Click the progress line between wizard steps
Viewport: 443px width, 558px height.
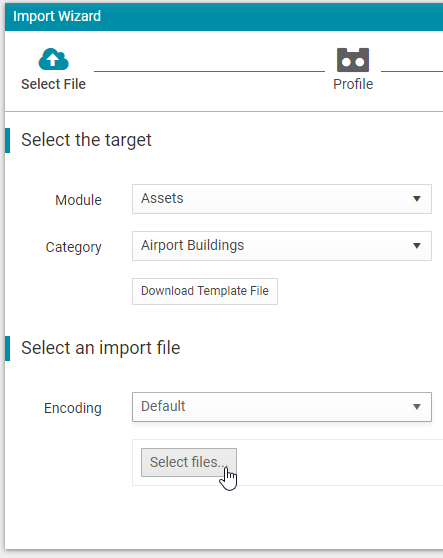point(209,72)
